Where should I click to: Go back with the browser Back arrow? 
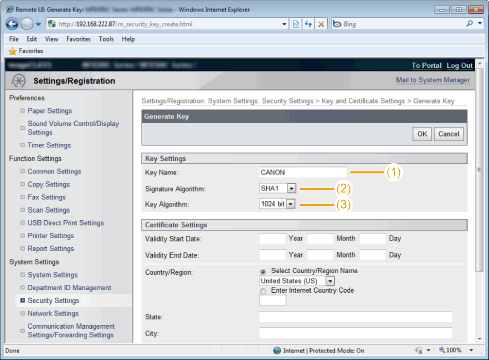(12, 24)
